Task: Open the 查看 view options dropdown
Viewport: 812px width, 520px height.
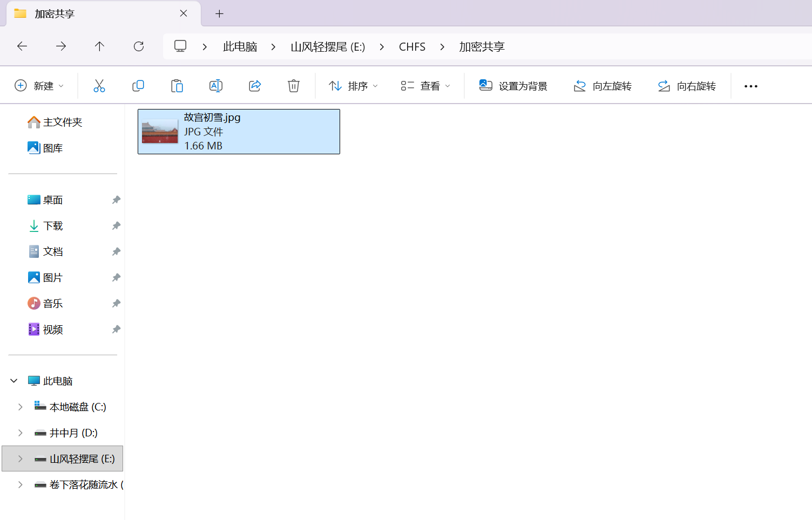Action: pos(425,85)
